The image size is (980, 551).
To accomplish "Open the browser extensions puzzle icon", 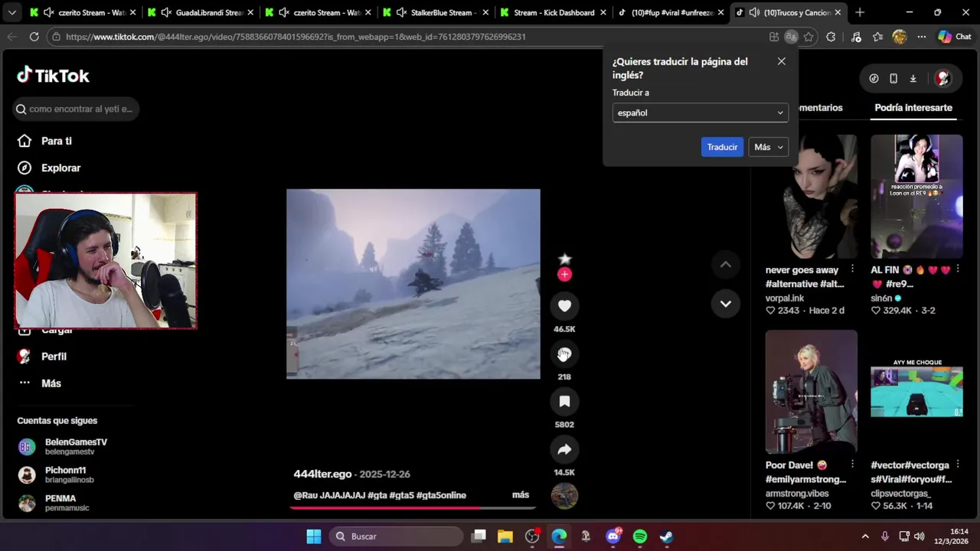I will click(x=831, y=37).
